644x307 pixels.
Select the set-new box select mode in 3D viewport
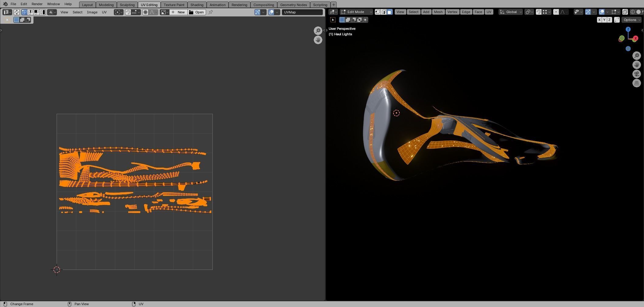(342, 20)
